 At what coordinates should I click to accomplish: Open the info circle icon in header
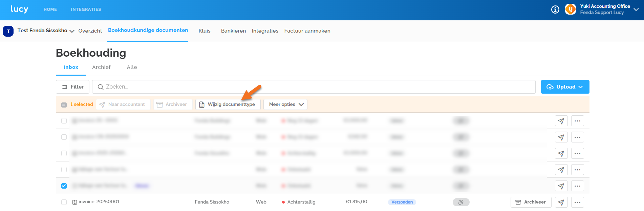click(555, 9)
